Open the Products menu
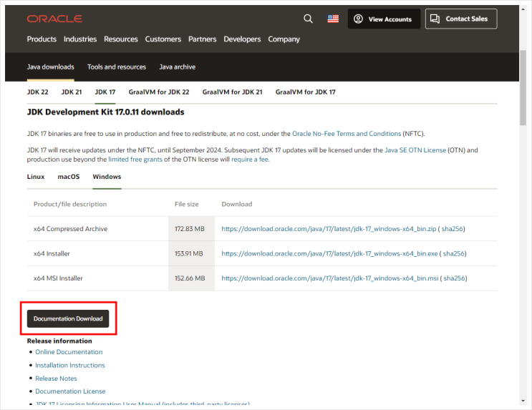The image size is (532, 410). click(x=42, y=39)
